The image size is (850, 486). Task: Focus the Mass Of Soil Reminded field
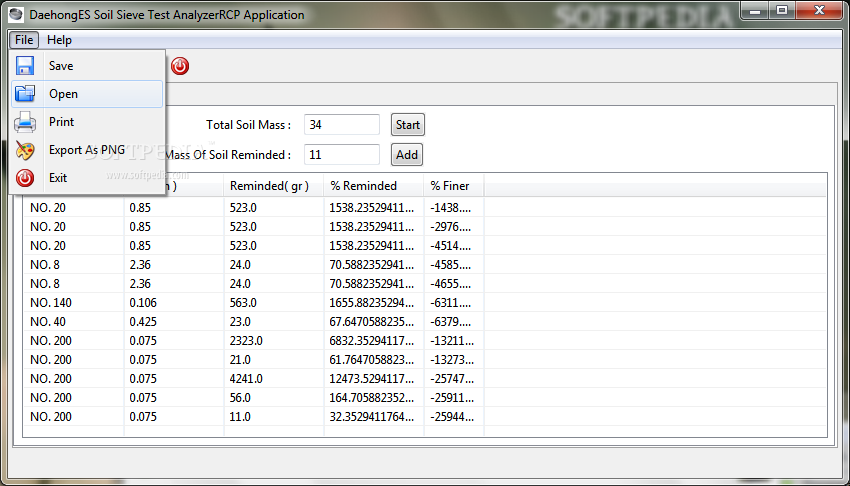point(342,154)
